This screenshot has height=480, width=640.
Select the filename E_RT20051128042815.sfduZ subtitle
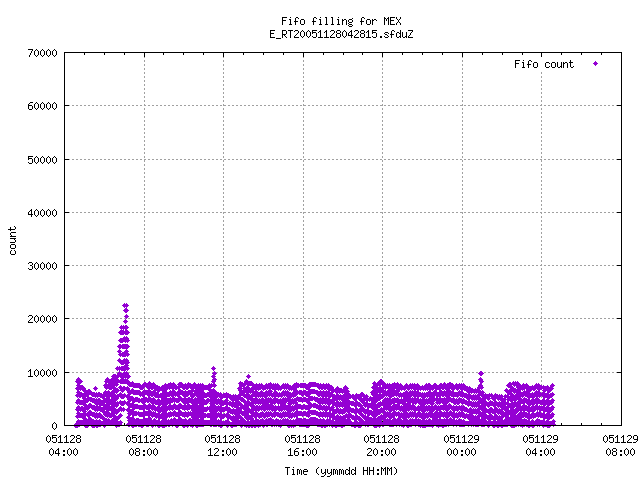tap(341, 34)
